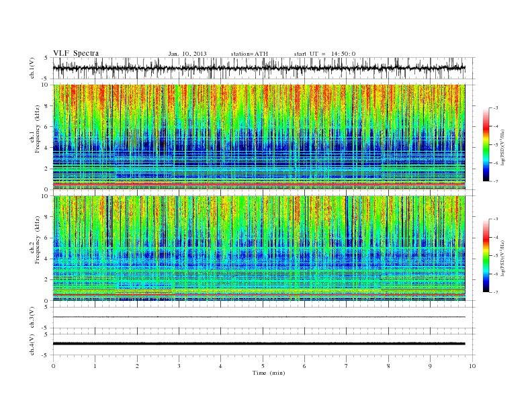Click the "ch.1(V)" waveform axis label
This screenshot has height=411, width=532.
click(x=32, y=68)
